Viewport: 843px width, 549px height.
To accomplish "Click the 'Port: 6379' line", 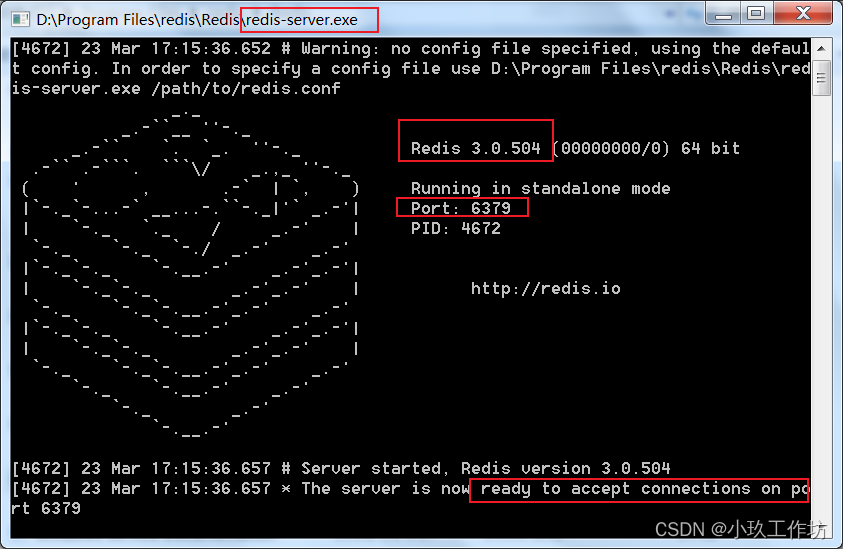I will coord(461,208).
